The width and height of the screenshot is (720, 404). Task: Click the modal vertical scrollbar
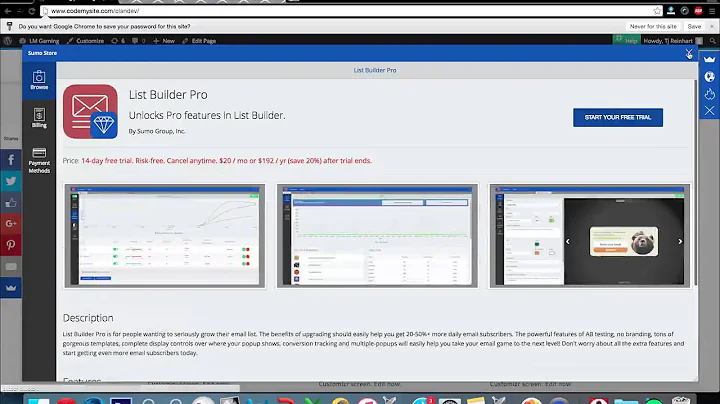[x=695, y=182]
